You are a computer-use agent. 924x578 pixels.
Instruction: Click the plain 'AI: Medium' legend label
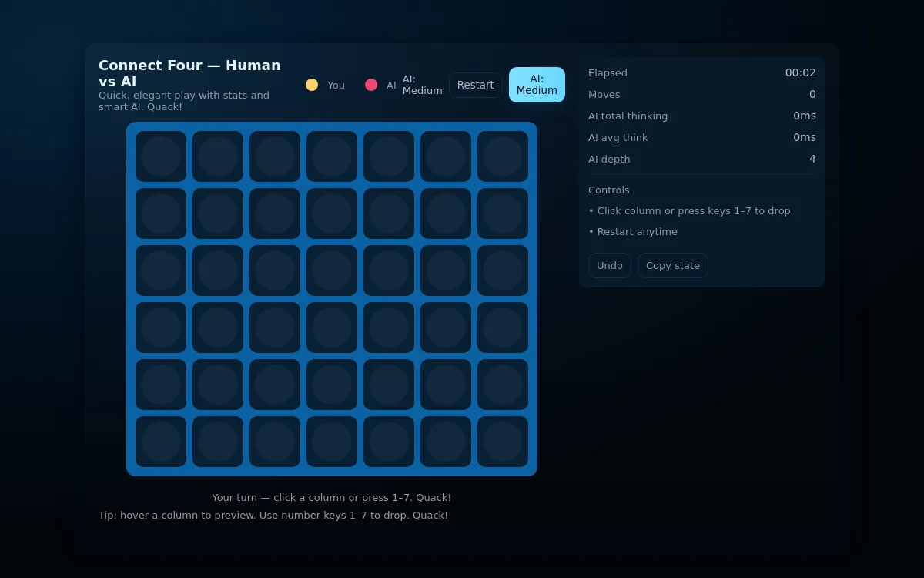(422, 85)
